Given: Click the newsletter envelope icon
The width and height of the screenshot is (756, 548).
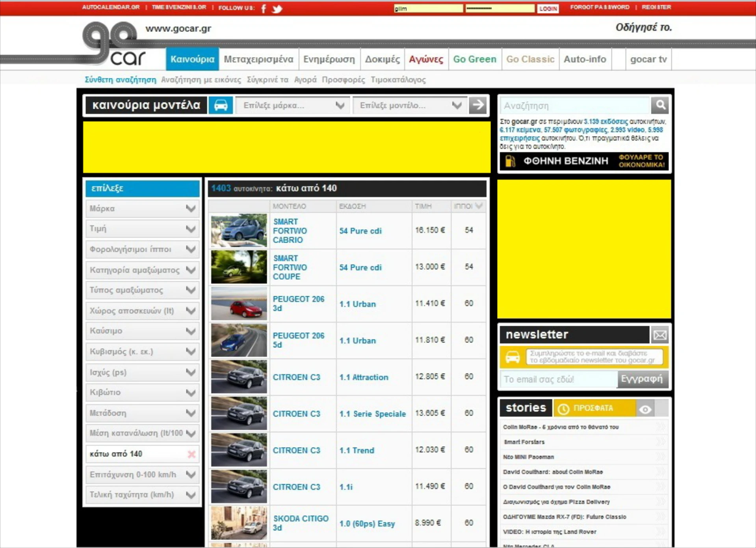Looking at the screenshot, I should tap(659, 335).
